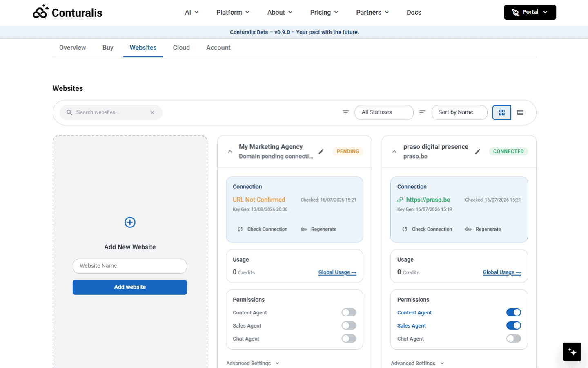Image resolution: width=588 pixels, height=368 pixels.
Task: Click the plus circle add website icon
Action: (130, 222)
